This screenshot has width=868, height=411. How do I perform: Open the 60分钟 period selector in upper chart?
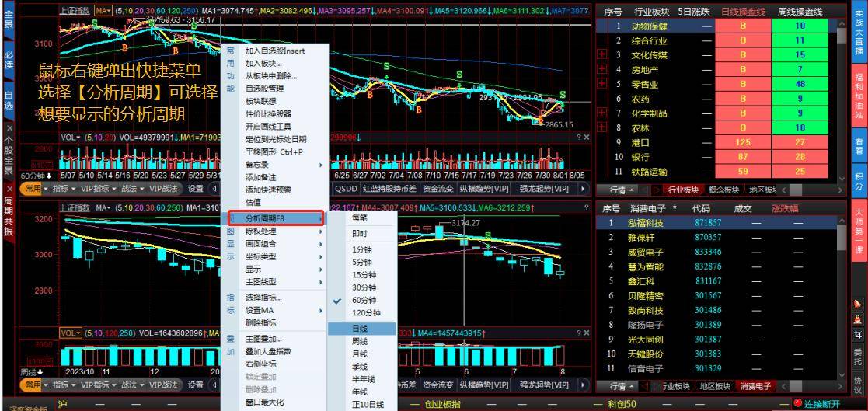pos(37,176)
